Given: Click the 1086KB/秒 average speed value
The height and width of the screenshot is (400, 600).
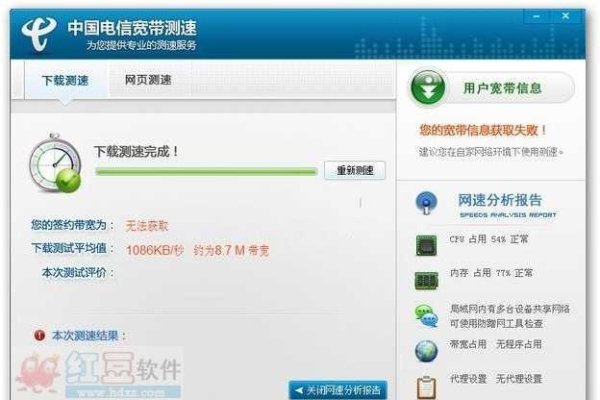Looking at the screenshot, I should [155, 250].
